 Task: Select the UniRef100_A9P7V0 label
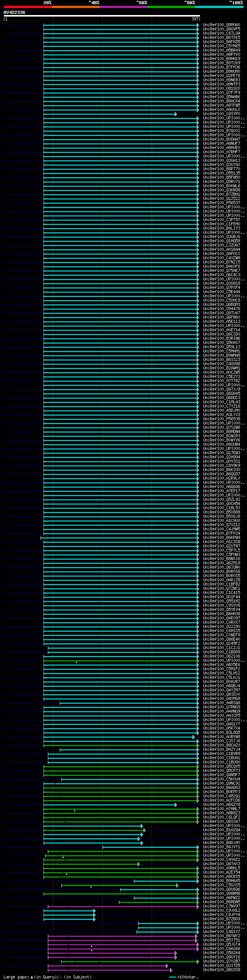tap(222, 55)
